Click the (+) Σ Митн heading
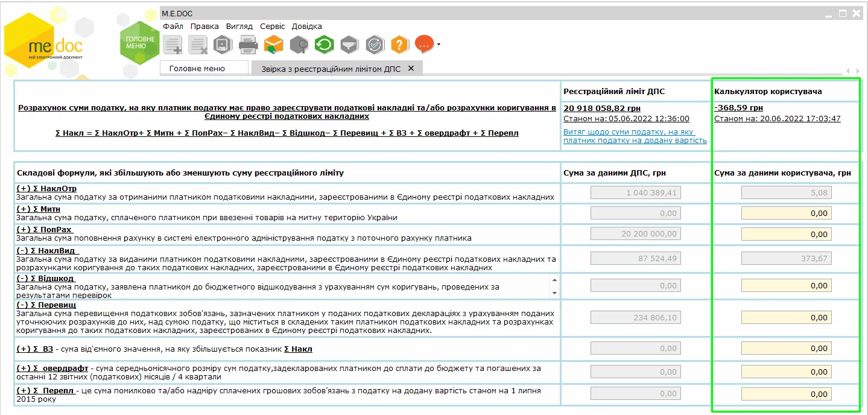 tap(39, 209)
